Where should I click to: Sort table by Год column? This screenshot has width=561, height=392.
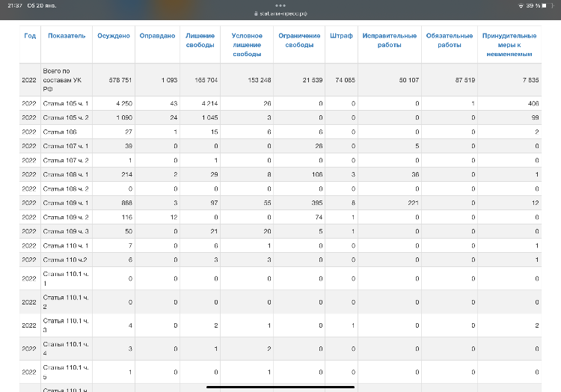click(30, 36)
